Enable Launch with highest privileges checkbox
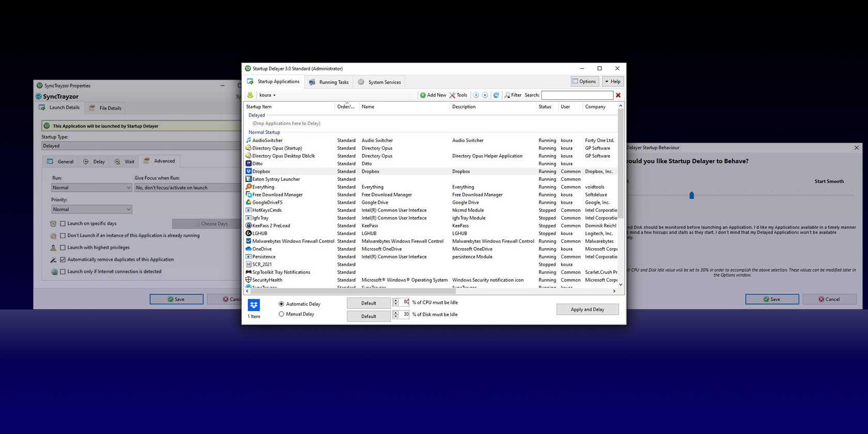This screenshot has height=434, width=868. tap(63, 247)
